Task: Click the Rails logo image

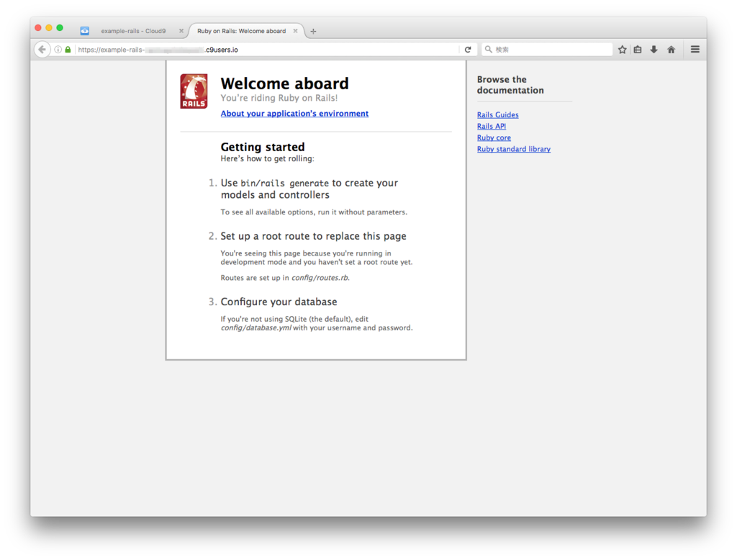Action: [194, 91]
